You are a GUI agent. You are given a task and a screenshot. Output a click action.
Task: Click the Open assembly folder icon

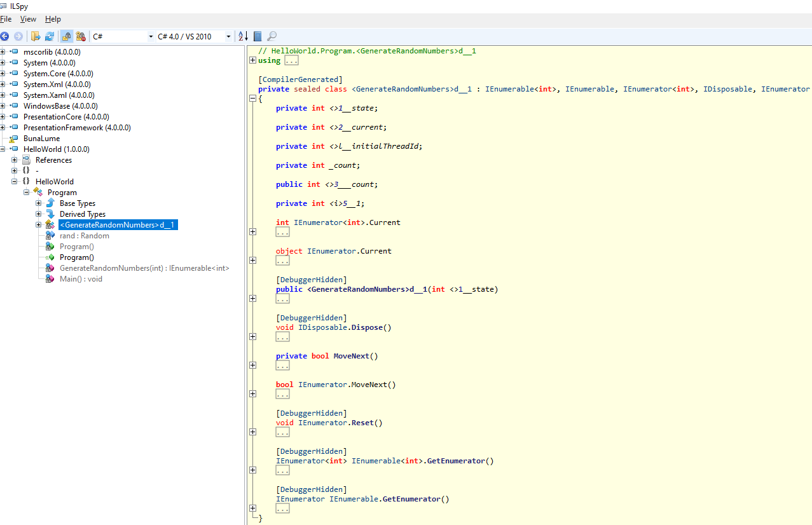point(36,36)
